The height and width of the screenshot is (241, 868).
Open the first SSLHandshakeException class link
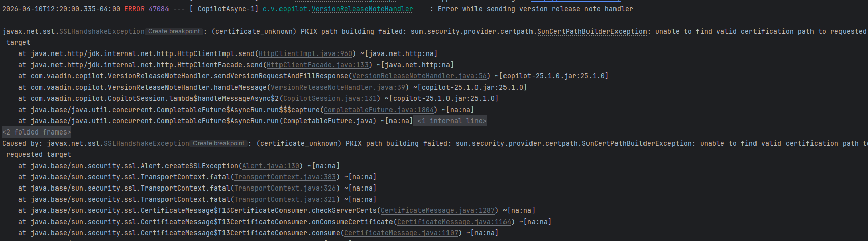point(101,32)
